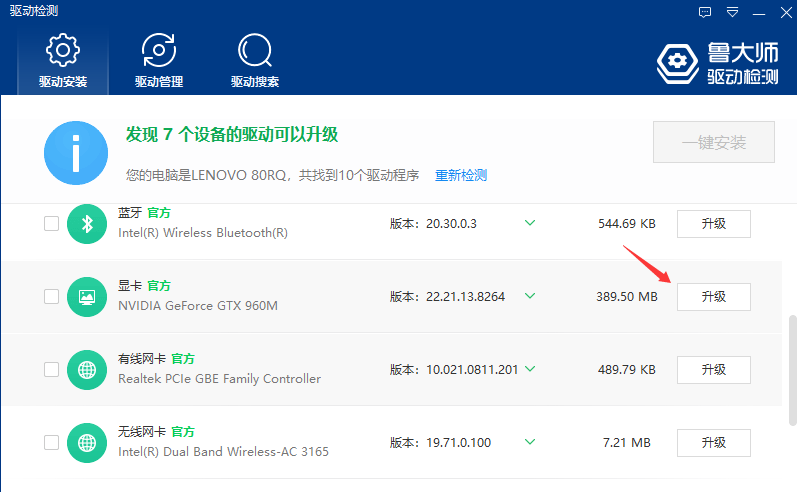Image resolution: width=797 pixels, height=492 pixels.
Task: Click the 显卡 display card icon
Action: 87,297
